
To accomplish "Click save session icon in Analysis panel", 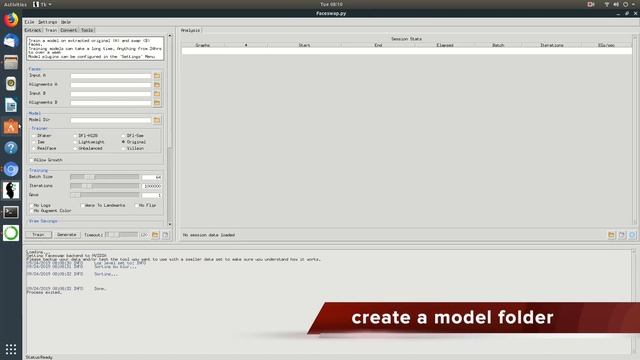I will click(622, 235).
